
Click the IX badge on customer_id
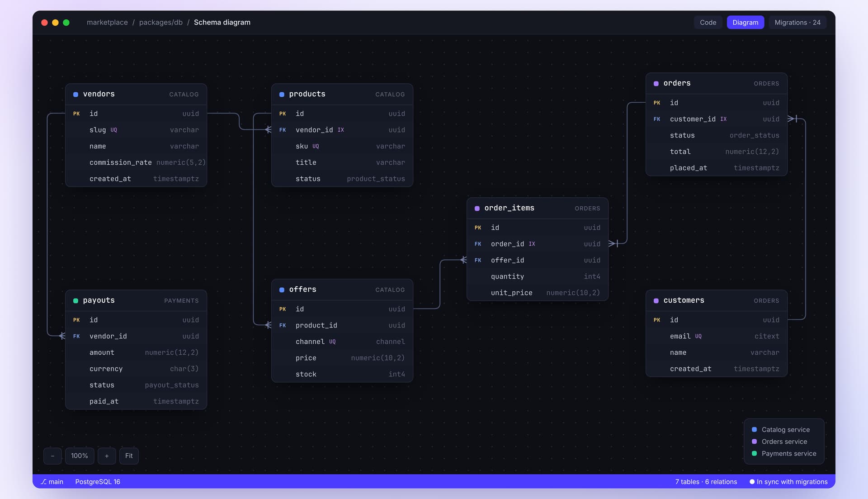click(x=723, y=119)
